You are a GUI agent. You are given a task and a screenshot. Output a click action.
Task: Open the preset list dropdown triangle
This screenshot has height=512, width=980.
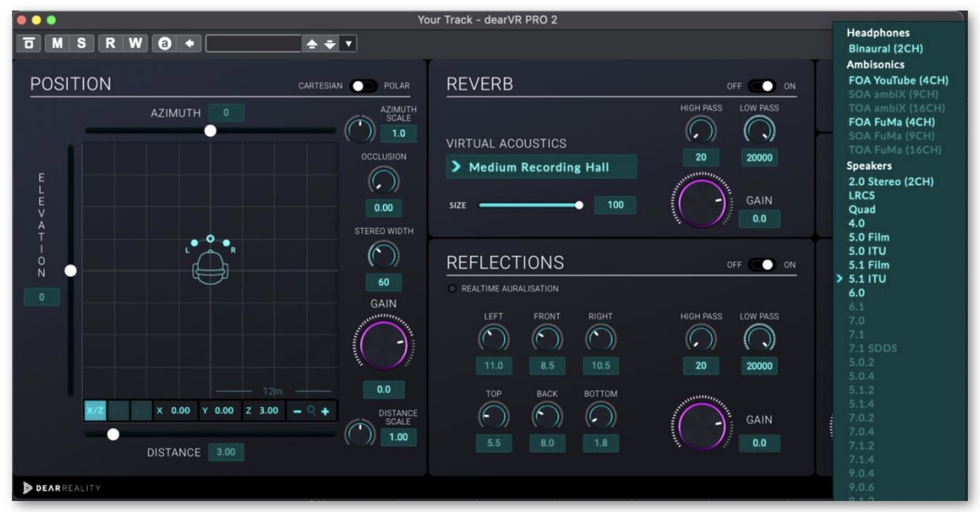click(348, 44)
